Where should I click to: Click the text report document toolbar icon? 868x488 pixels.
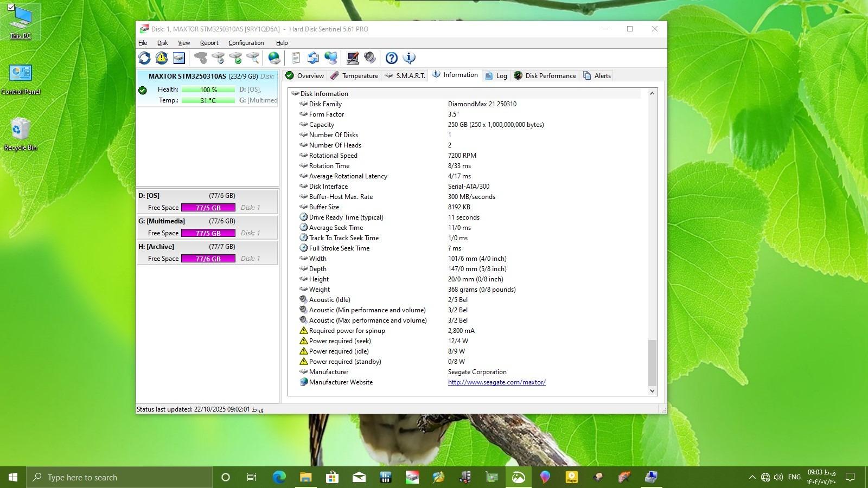click(x=296, y=58)
